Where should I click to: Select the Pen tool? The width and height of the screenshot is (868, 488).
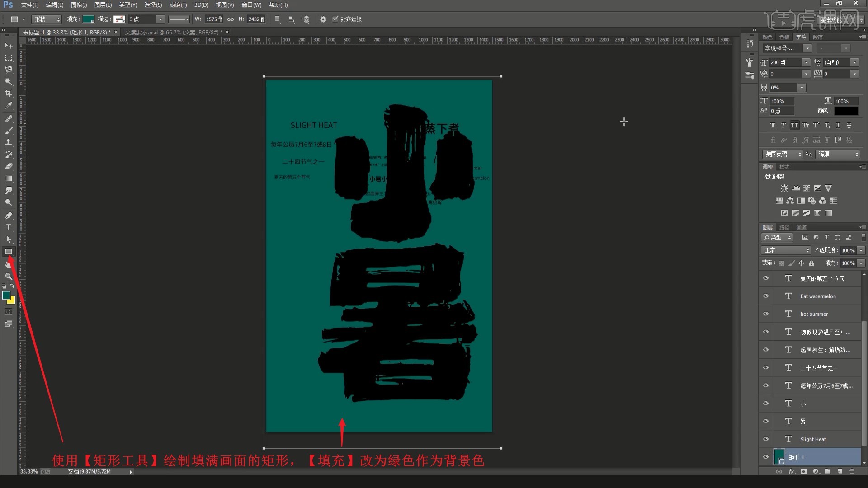(9, 216)
